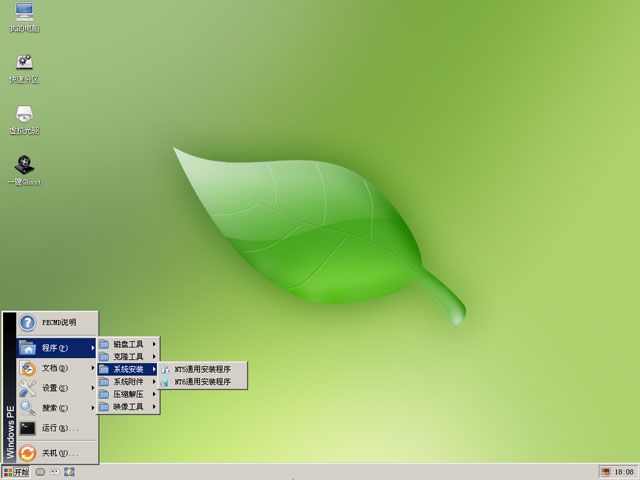Expand the 系统附件 arrow

click(154, 382)
